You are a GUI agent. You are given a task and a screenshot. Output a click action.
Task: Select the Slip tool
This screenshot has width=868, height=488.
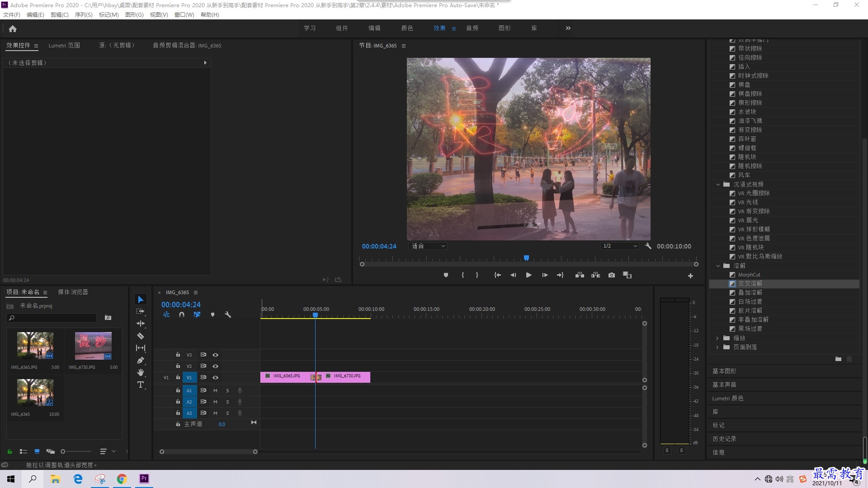(x=141, y=348)
